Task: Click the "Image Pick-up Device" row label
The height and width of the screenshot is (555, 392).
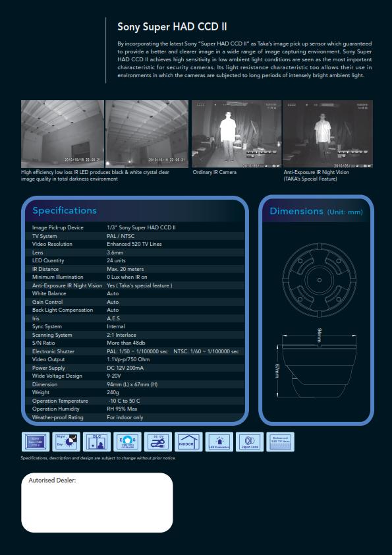Action: 58,227
